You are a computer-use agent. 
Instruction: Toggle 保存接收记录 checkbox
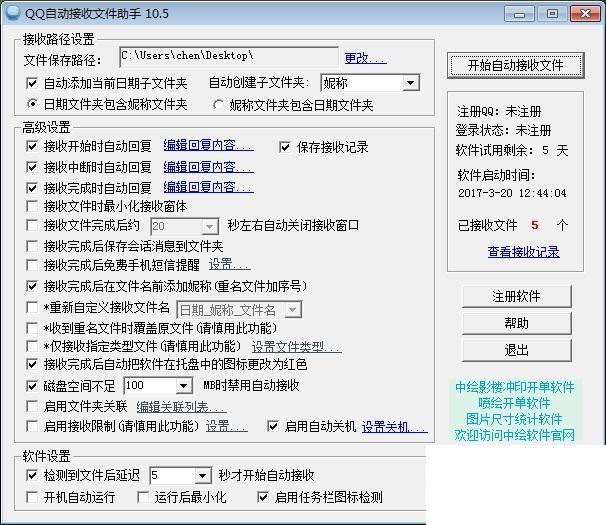point(285,147)
